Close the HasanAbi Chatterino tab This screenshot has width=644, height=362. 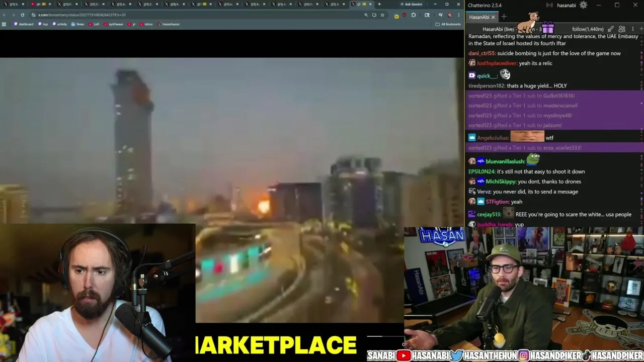[493, 17]
